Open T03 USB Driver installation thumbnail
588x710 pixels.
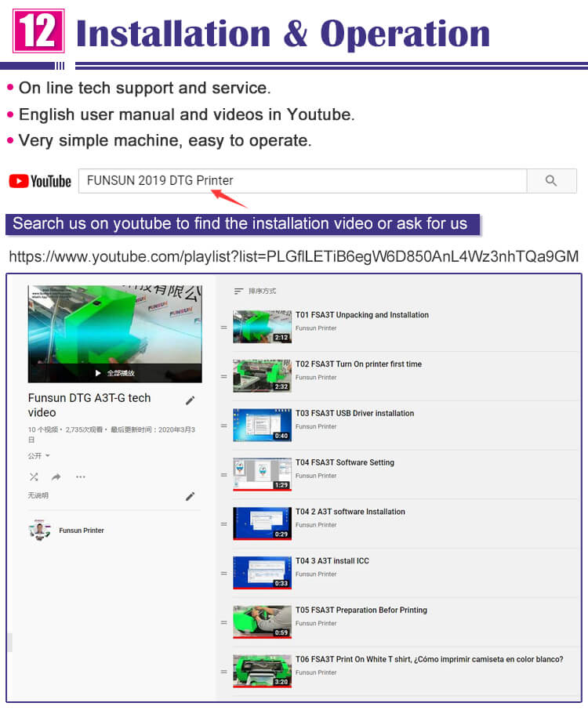click(x=263, y=426)
